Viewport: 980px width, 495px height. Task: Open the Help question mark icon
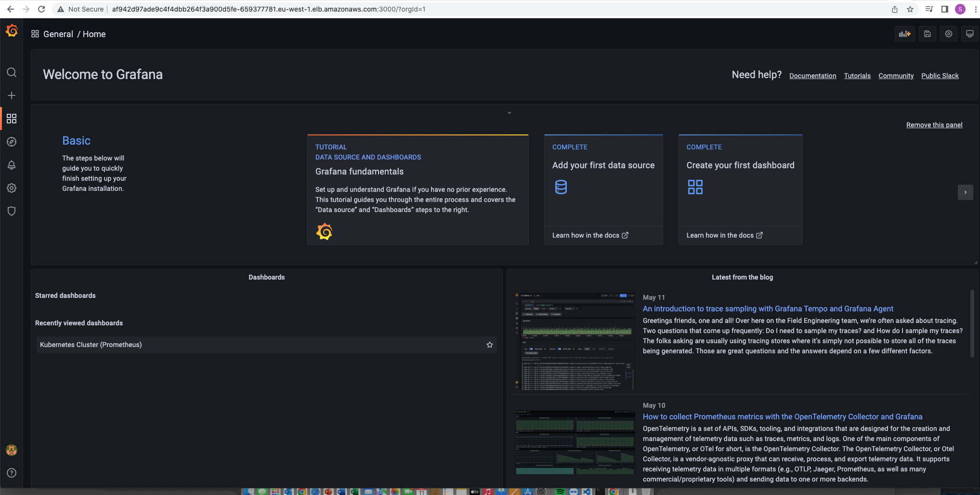[12, 473]
